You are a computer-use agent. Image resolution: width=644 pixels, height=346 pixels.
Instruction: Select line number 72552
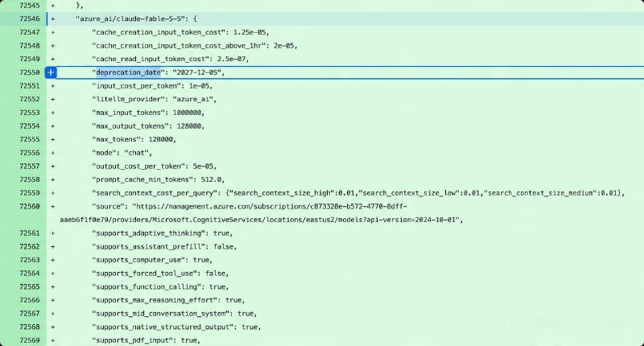[30, 99]
